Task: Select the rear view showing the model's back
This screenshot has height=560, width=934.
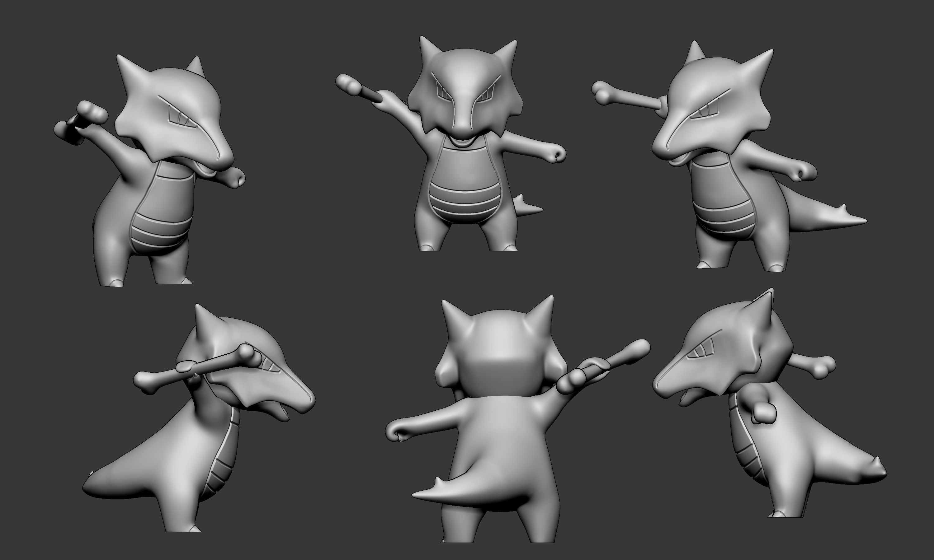Action: 517,419
